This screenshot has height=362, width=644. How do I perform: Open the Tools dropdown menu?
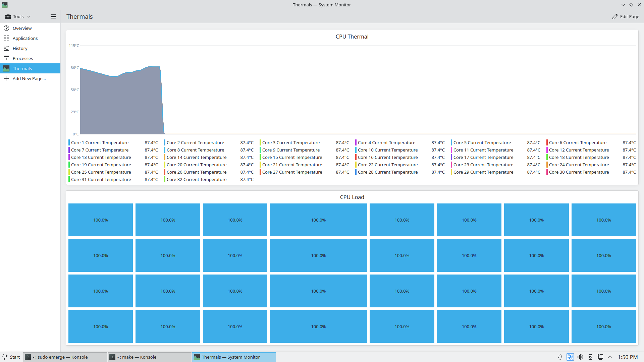18,16
